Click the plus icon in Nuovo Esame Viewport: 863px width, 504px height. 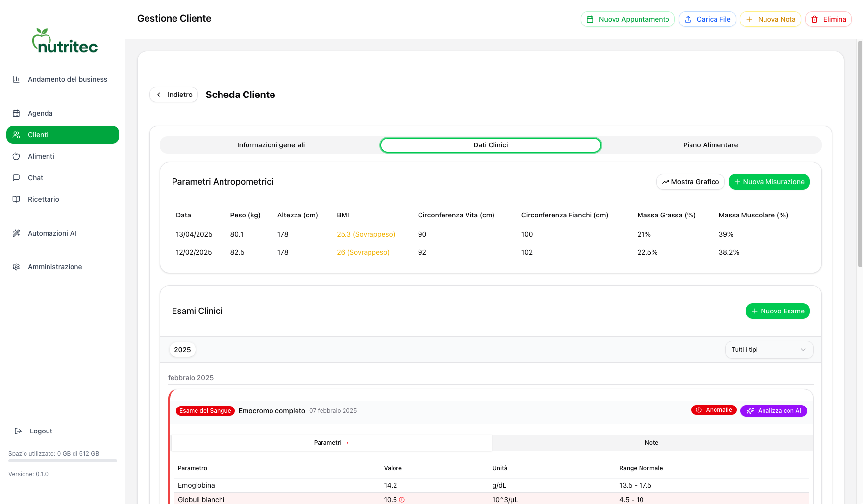755,311
